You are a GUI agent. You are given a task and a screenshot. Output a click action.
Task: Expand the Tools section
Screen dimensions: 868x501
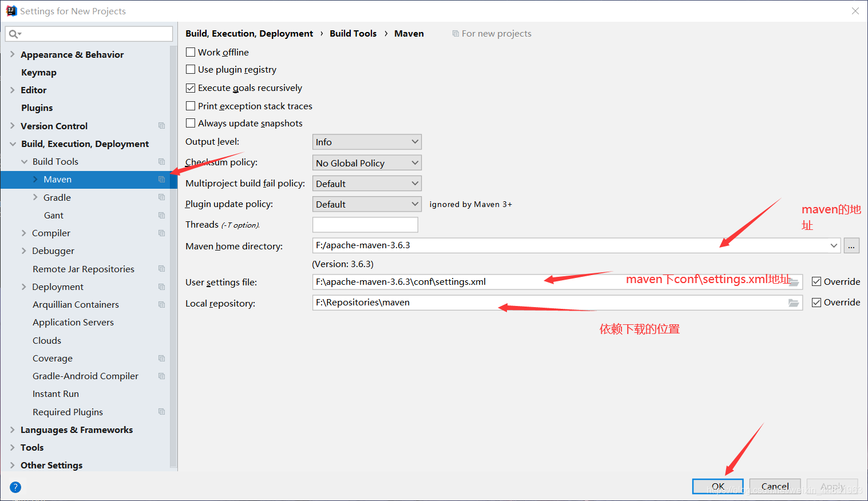tap(12, 447)
